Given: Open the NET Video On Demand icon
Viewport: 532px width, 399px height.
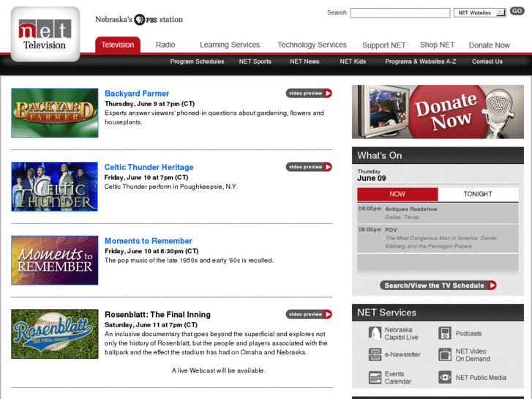Looking at the screenshot, I should click(444, 354).
